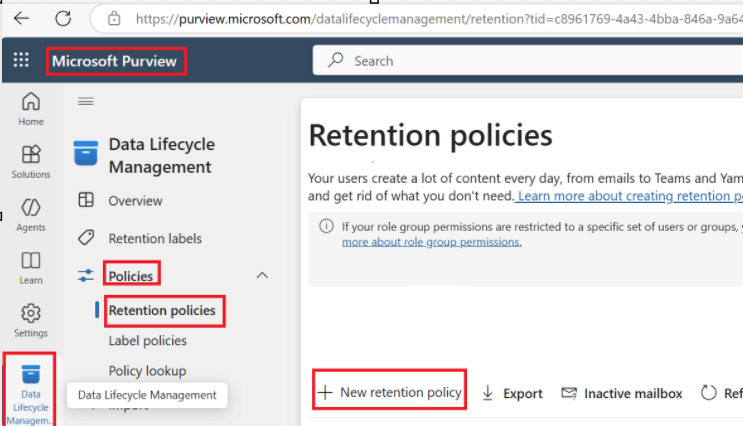This screenshot has width=743, height=426.
Task: Create a New retention policy
Action: coord(390,392)
